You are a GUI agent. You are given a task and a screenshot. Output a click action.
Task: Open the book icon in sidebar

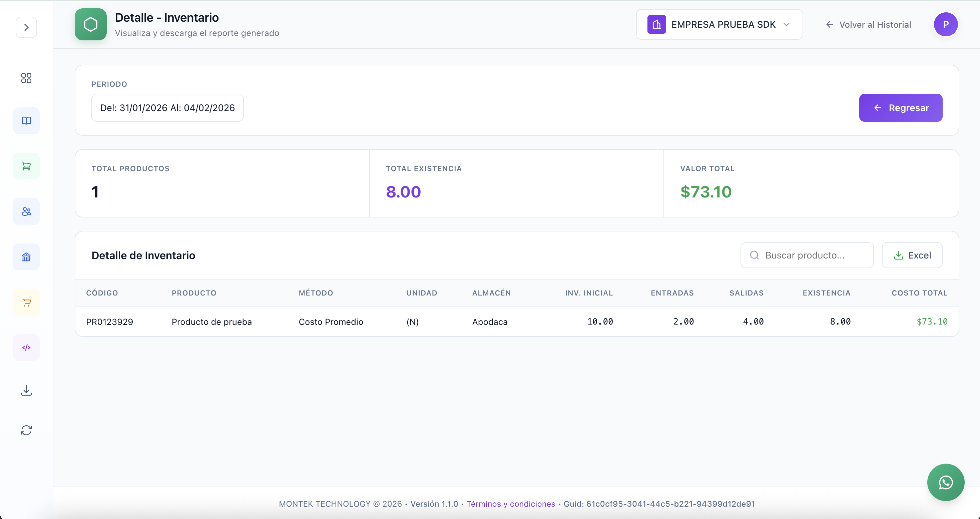coord(26,121)
